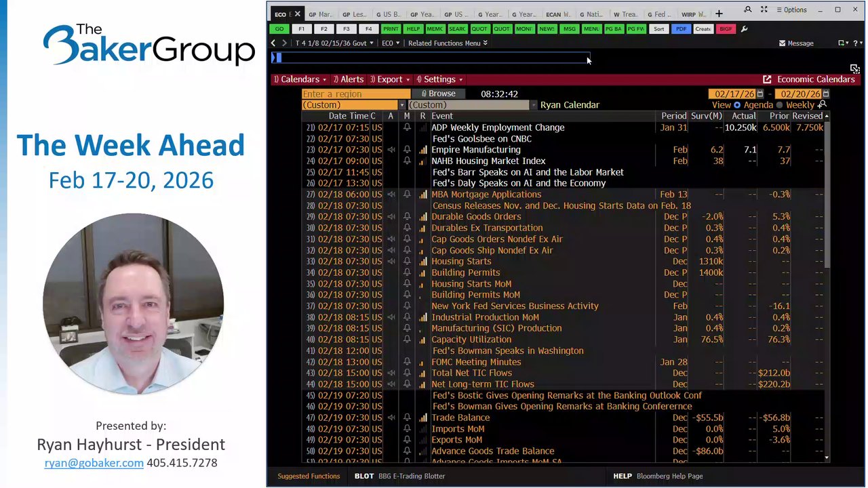Click the blue PDF button

coord(681,29)
